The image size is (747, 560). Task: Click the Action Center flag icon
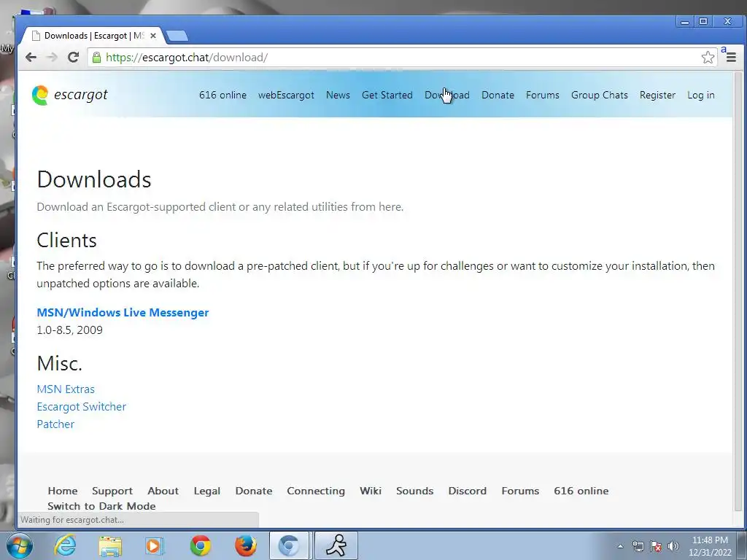pos(656,546)
